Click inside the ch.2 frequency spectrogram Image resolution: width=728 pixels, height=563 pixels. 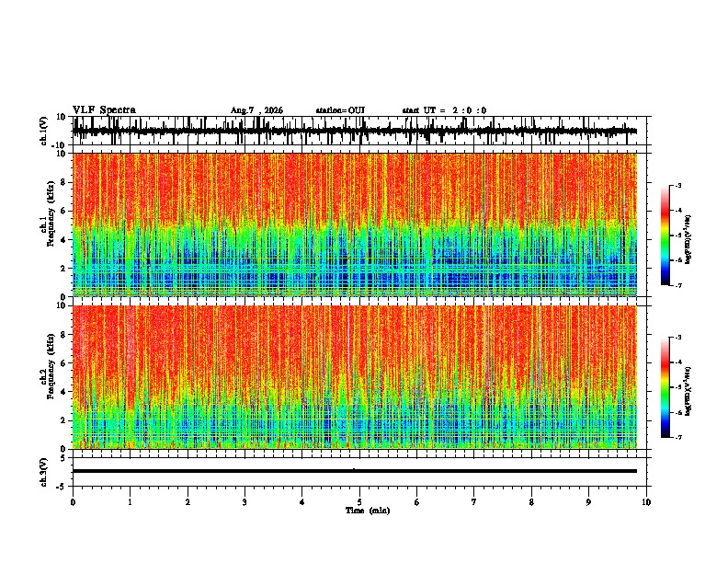355,377
